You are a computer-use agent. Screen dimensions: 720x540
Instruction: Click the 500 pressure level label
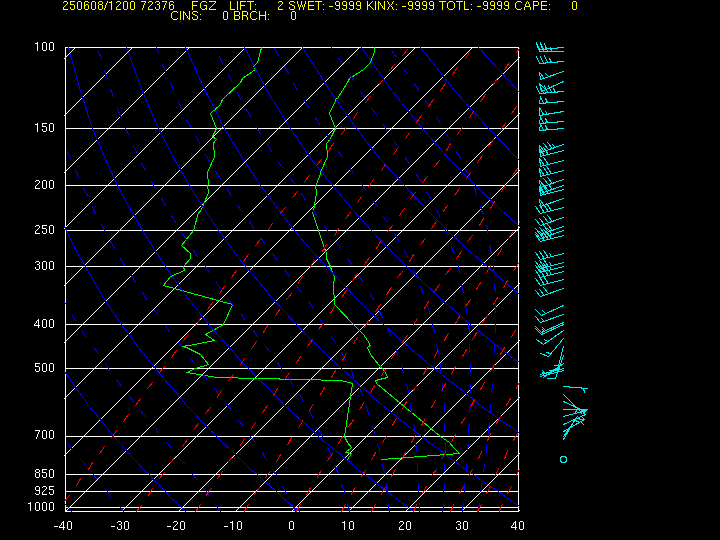(45, 368)
